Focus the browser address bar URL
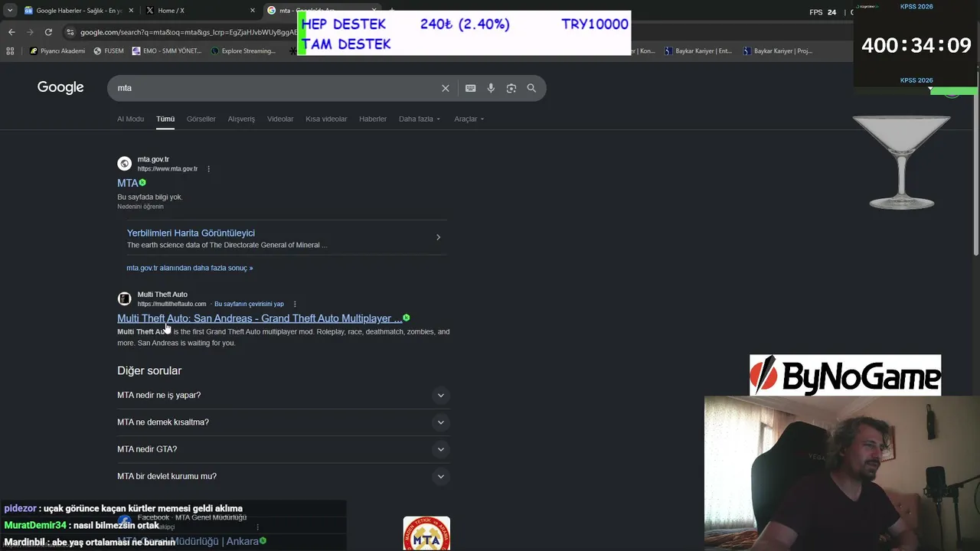The image size is (980, 551). tap(188, 32)
